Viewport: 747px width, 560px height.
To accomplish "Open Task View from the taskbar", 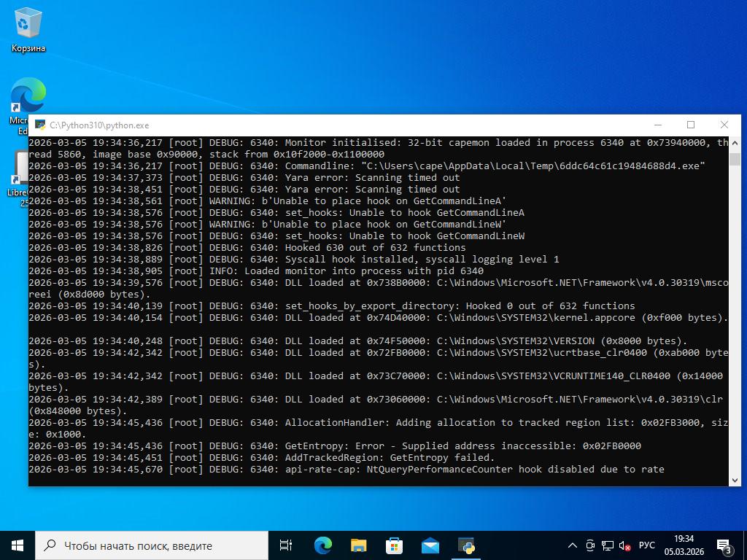I will pos(286,545).
